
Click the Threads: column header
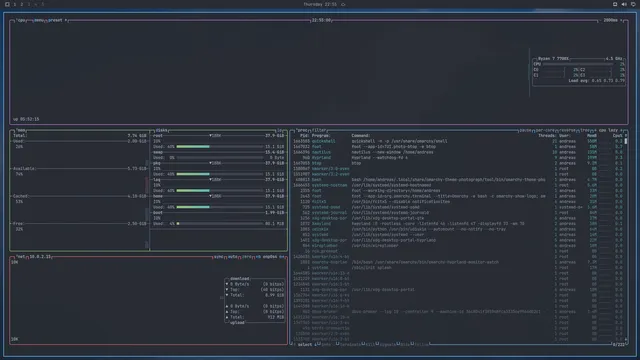coord(547,136)
